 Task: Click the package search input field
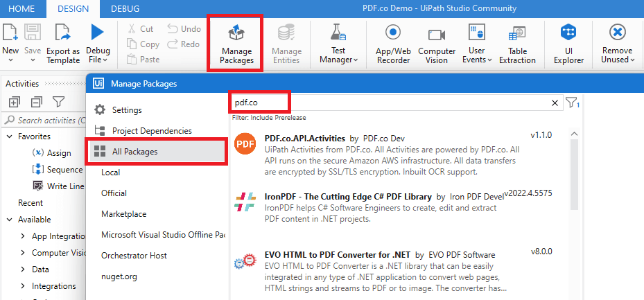point(388,103)
